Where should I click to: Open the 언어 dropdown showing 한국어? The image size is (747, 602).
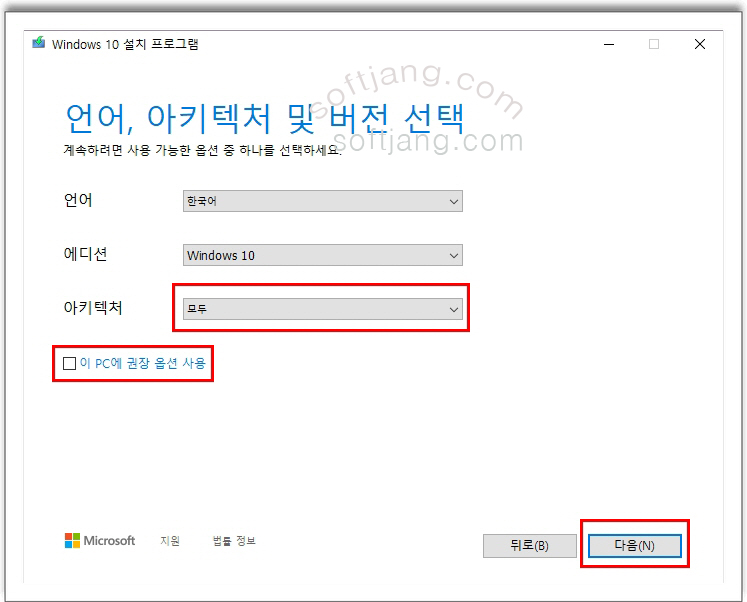pos(322,201)
